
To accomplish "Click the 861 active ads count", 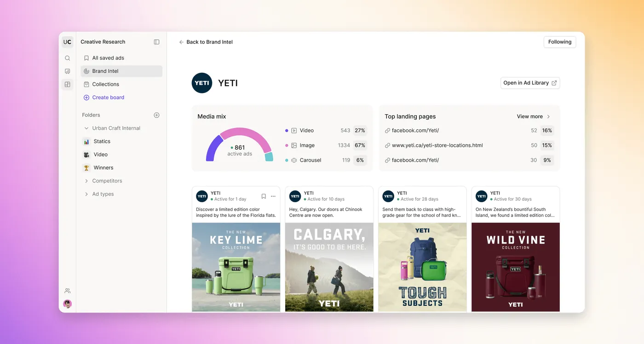I will pyautogui.click(x=240, y=151).
